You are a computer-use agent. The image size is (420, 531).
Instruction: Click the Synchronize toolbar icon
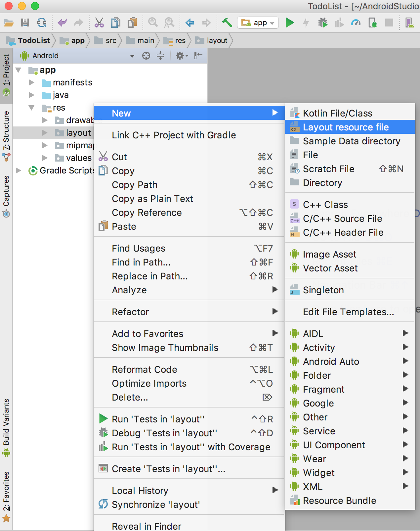click(42, 23)
